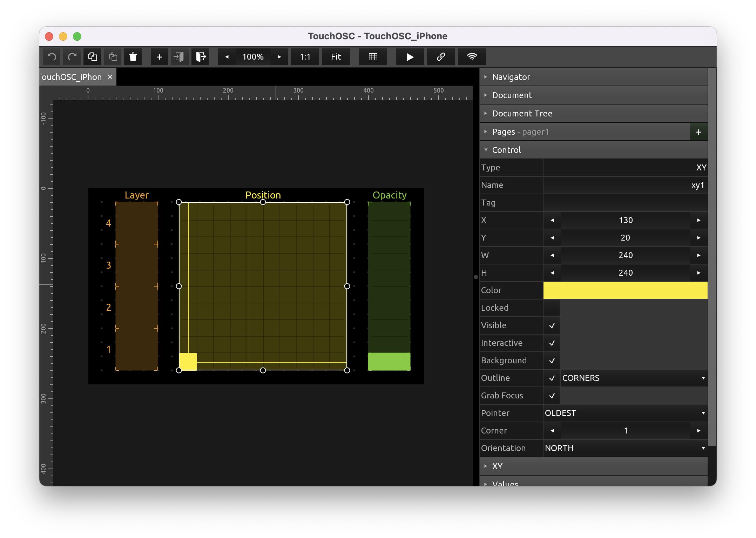The width and height of the screenshot is (756, 538).
Task: Open the Outline CORNERS dropdown
Action: (634, 378)
